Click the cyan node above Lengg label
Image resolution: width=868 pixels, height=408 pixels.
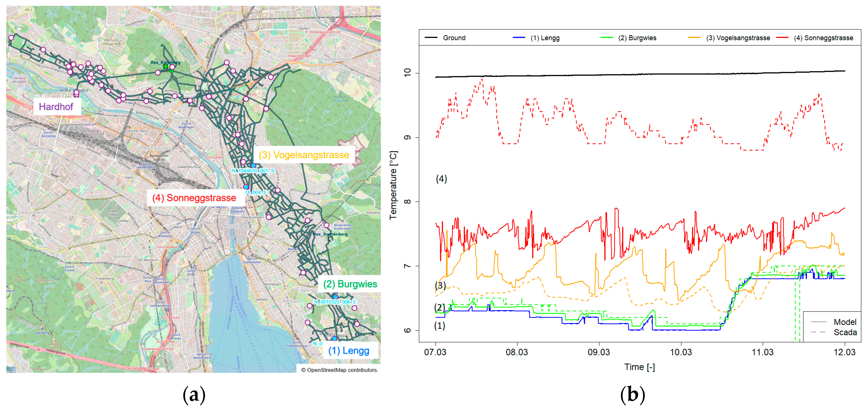click(334, 338)
